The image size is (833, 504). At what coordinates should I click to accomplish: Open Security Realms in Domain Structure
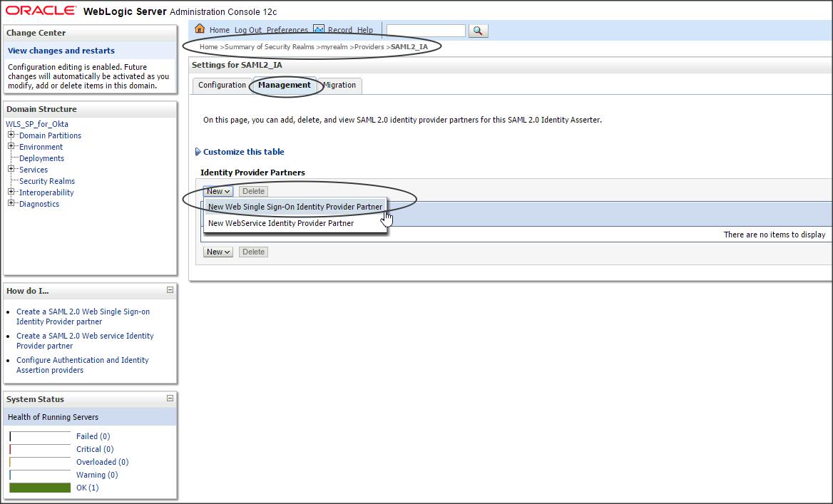click(47, 181)
